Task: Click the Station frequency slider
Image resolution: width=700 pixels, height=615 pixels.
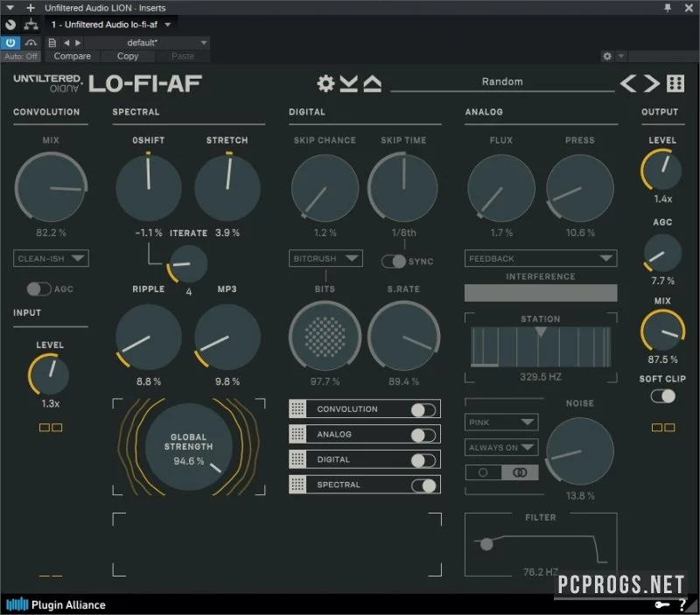Action: pos(541,346)
